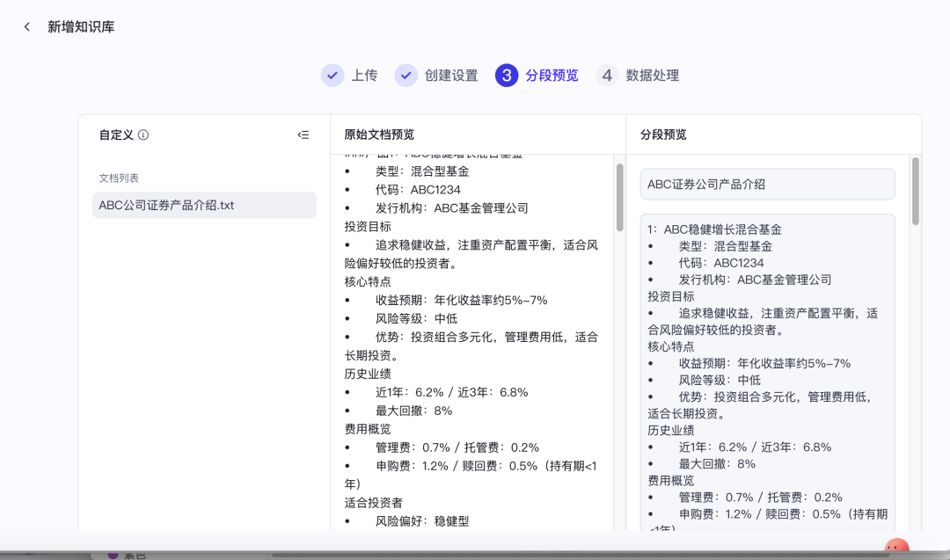
Task: Collapse the document list sidebar
Action: pyautogui.click(x=303, y=135)
